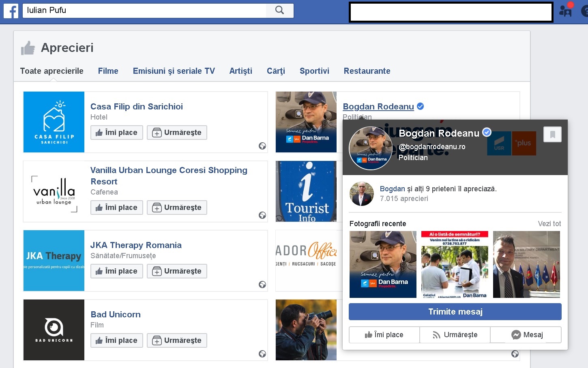Screen dimensions: 588x368
Task: Click friend avatar beside '9 prieteni' text
Action: [x=362, y=194]
